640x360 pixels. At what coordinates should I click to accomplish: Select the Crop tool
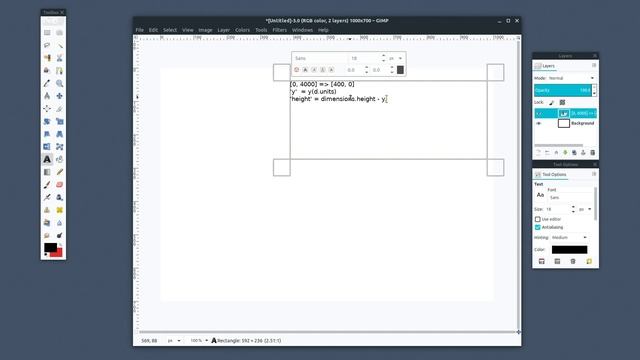pyautogui.click(x=60, y=109)
